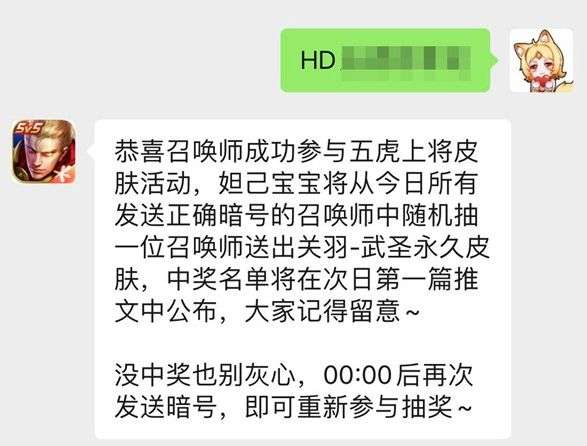
Task: Tap the pixelated code in sent message
Action: [406, 60]
